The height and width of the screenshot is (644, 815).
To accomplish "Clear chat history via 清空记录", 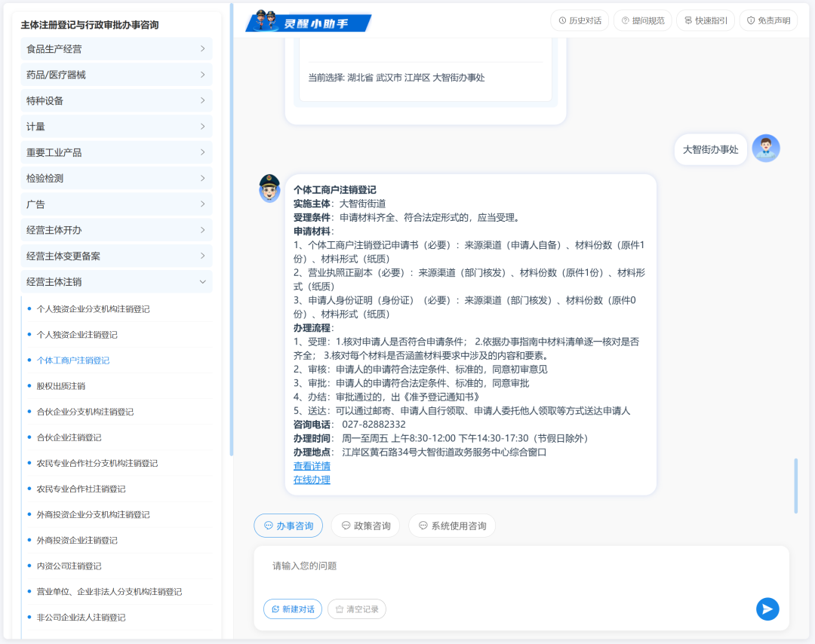I will (356, 609).
